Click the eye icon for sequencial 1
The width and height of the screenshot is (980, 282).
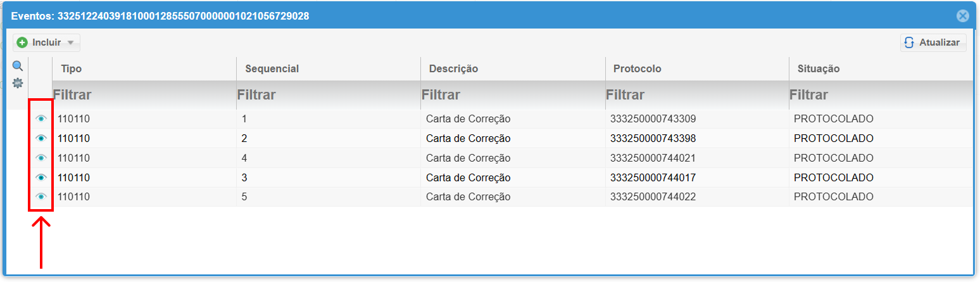tap(41, 119)
